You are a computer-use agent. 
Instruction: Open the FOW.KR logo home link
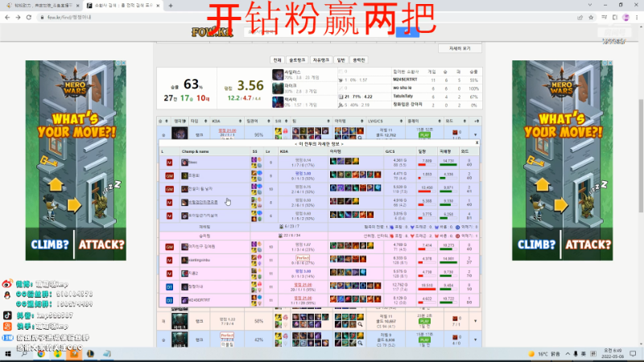tap(212, 32)
